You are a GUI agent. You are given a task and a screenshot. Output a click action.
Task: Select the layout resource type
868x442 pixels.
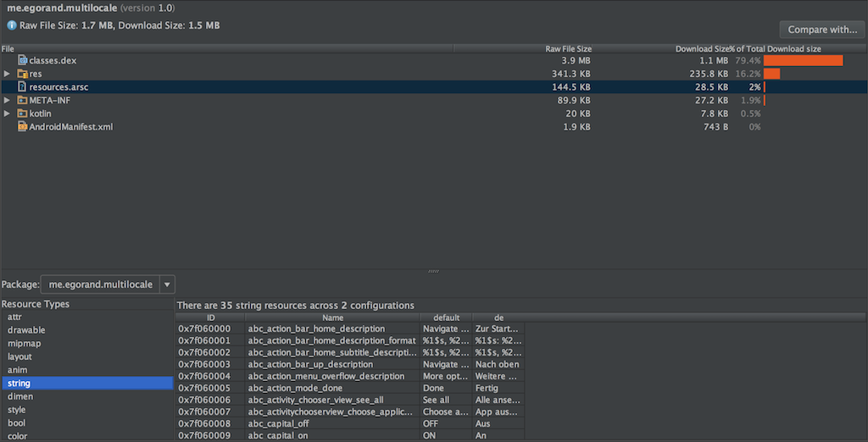[20, 356]
